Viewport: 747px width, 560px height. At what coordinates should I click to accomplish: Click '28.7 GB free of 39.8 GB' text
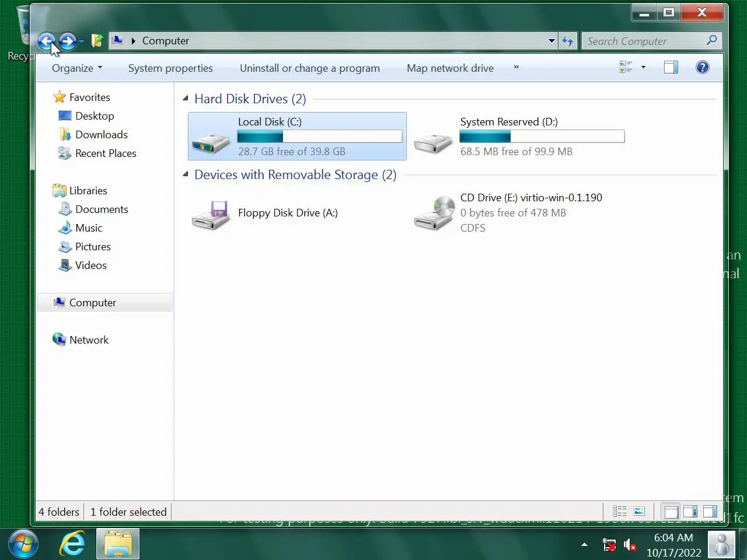coord(292,152)
